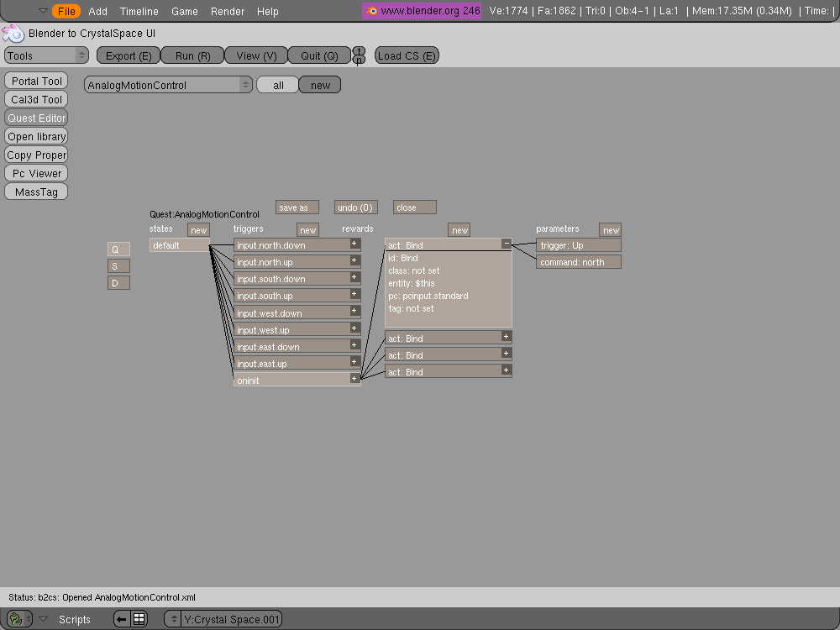
Task: Open the Y:Crystal Space.001 script selector
Action: pos(223,619)
